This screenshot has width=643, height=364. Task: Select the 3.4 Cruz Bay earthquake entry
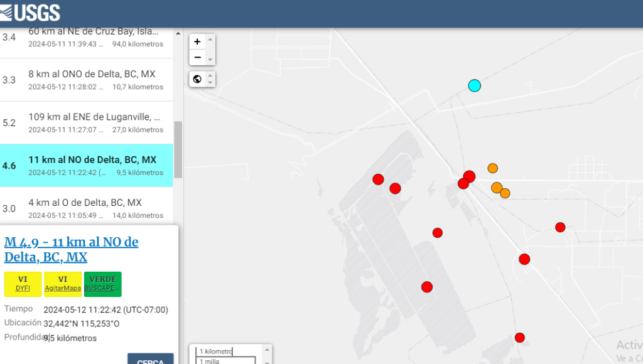click(x=92, y=37)
